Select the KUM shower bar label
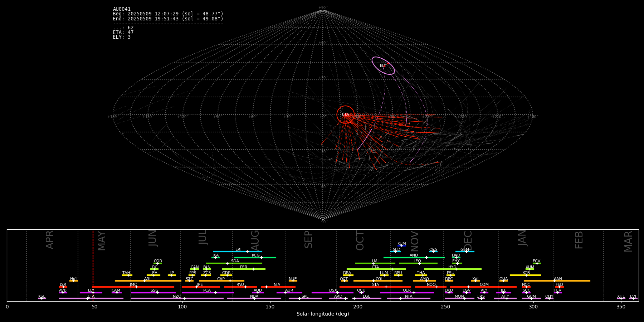Image resolution: width=644 pixels, height=322 pixels. tap(402, 244)
